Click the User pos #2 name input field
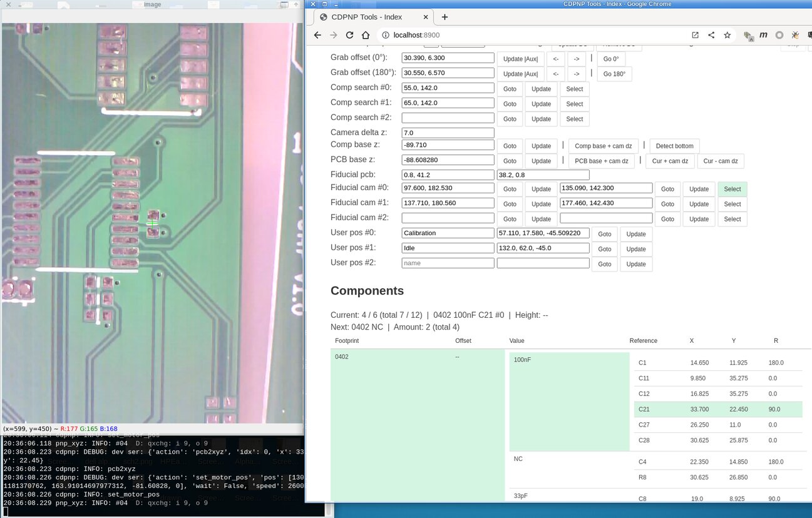The height and width of the screenshot is (518, 812). (448, 263)
